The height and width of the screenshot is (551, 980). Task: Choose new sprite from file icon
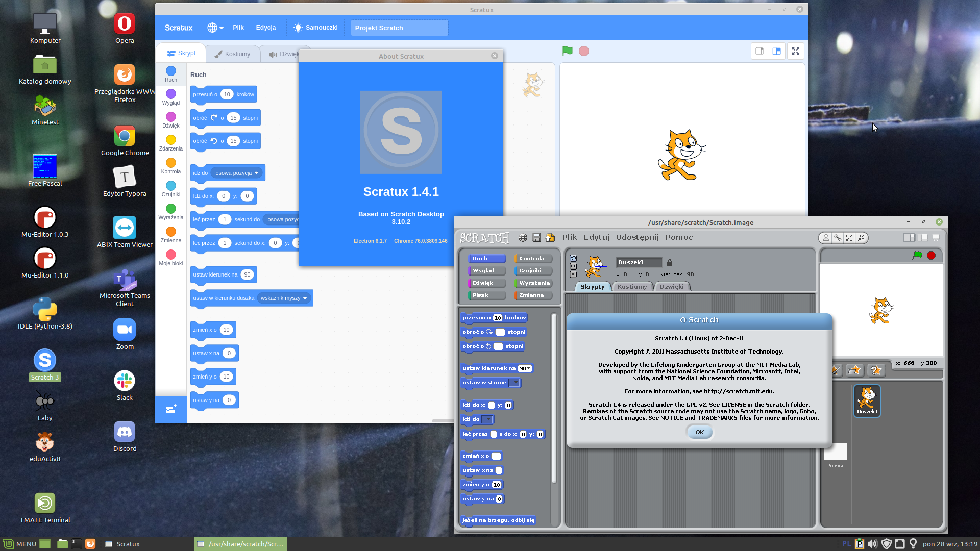click(854, 370)
